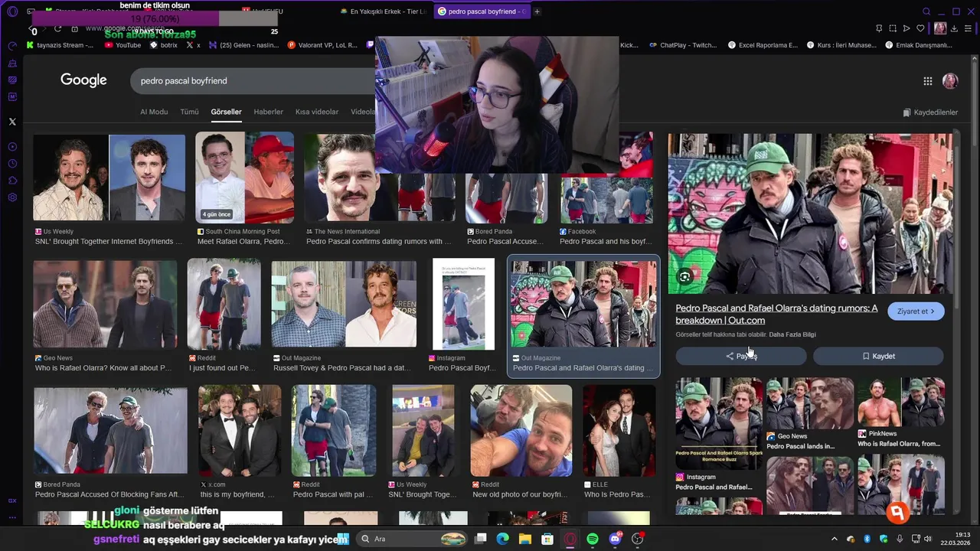Open the Out.com article title link
Image resolution: width=980 pixels, height=551 pixels.
(776, 314)
